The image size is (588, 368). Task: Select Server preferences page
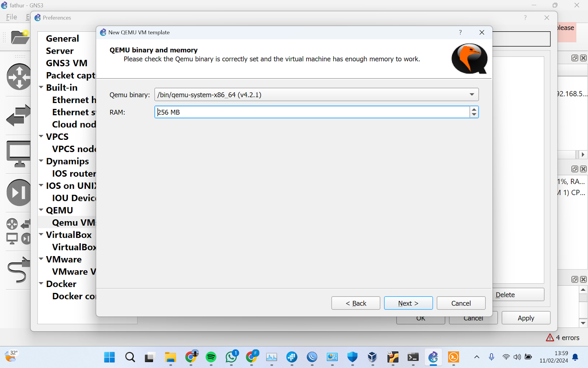tap(60, 51)
